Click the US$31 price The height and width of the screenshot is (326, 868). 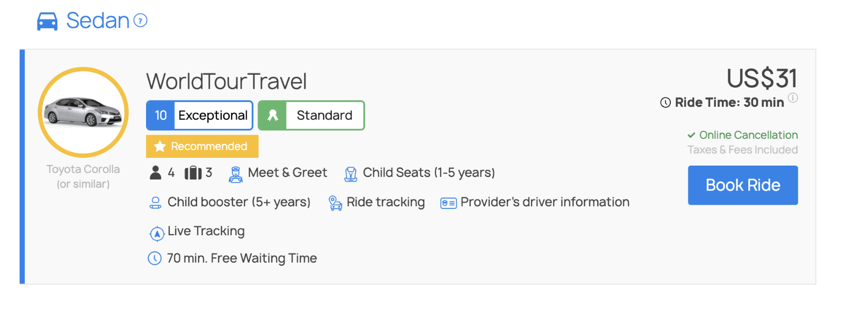coord(762,79)
